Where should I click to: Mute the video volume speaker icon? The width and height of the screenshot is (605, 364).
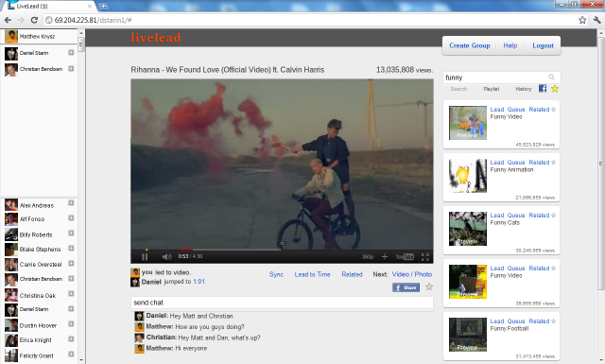166,257
